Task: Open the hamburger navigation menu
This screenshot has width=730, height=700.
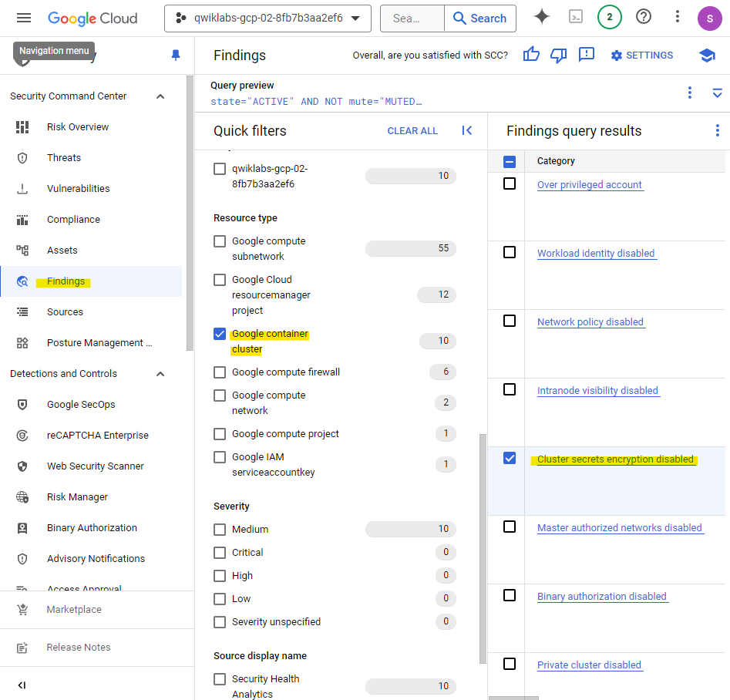Action: tap(24, 19)
